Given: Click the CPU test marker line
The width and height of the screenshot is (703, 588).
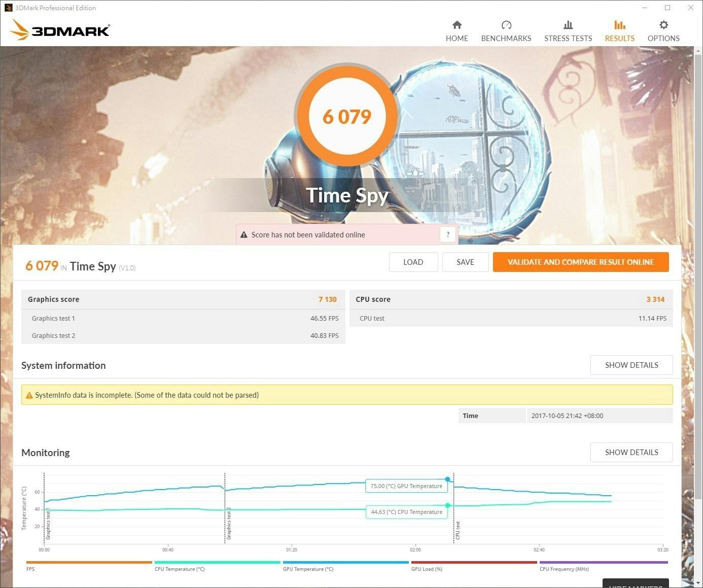Looking at the screenshot, I should (454, 508).
